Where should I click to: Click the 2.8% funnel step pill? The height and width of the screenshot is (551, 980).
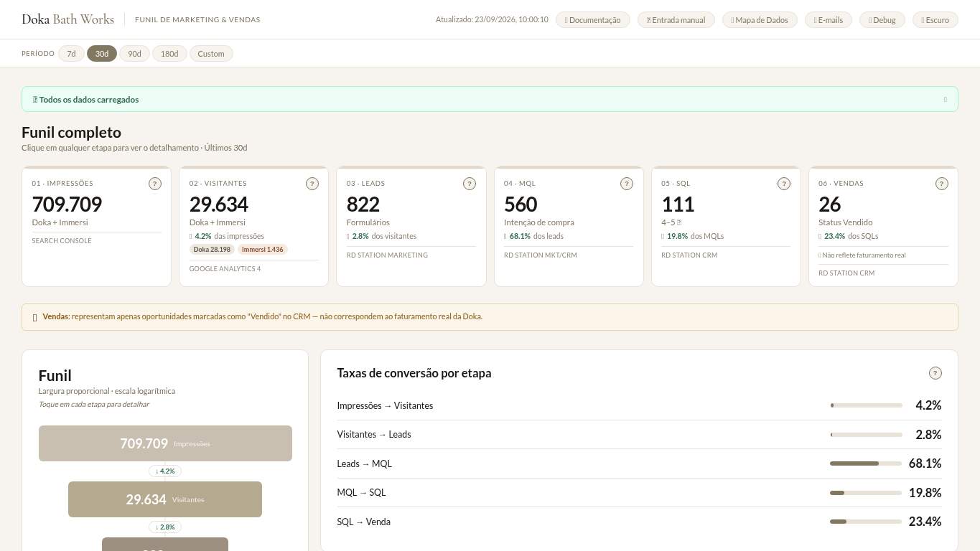pyautogui.click(x=165, y=527)
